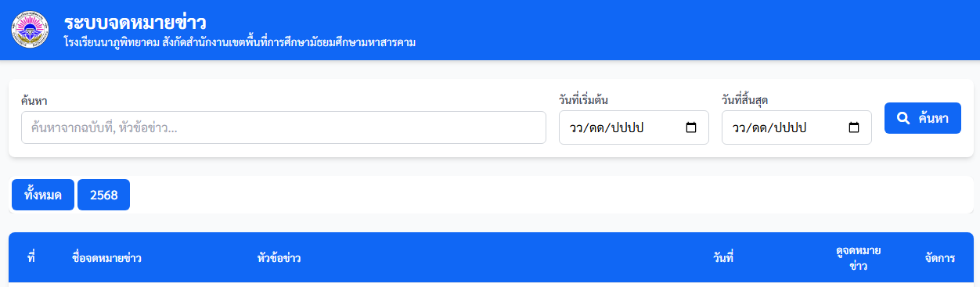
Task: Open the calendar picker for วันที่เริ่มต้น
Action: 691,127
